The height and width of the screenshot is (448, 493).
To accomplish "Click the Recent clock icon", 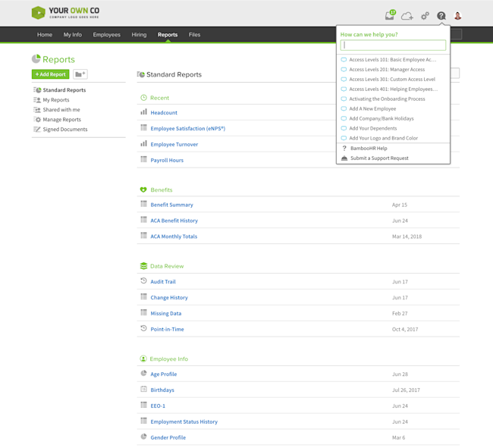I will pos(143,98).
